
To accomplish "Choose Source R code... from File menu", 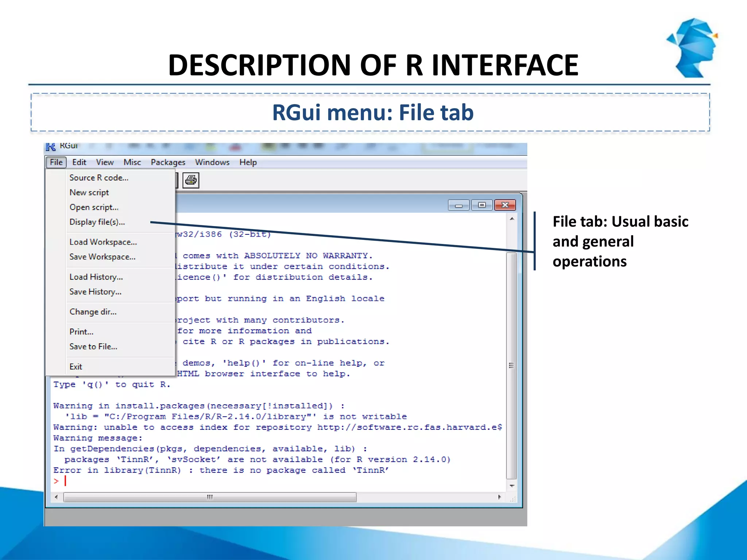I will coord(111,178).
